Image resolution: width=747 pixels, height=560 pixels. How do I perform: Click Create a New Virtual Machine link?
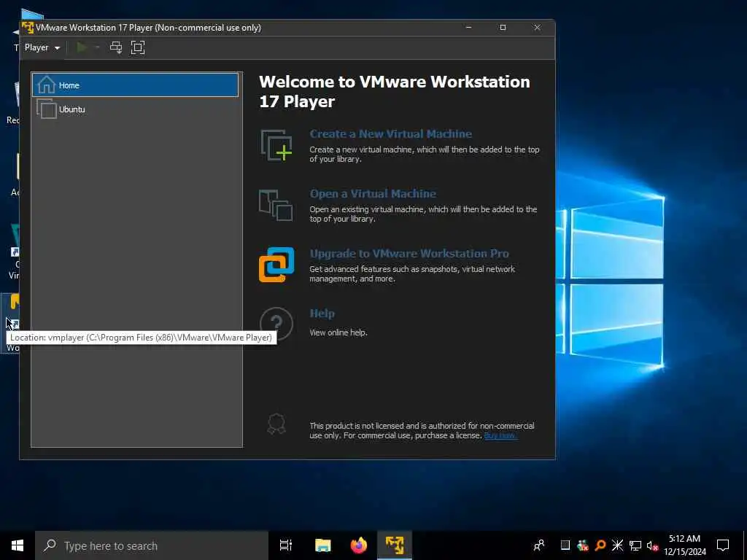click(x=391, y=134)
